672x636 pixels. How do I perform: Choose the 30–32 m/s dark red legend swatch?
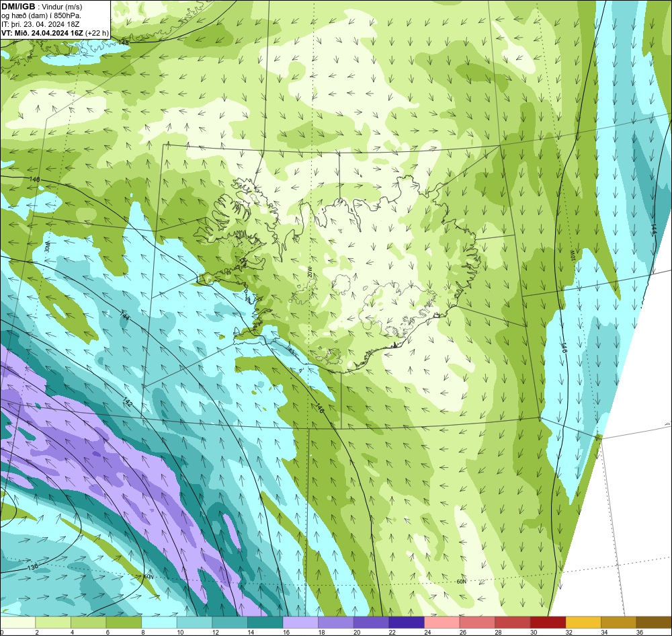pos(548,622)
